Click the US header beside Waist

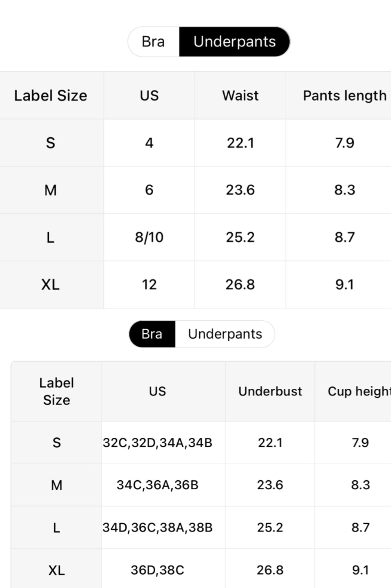coord(149,96)
